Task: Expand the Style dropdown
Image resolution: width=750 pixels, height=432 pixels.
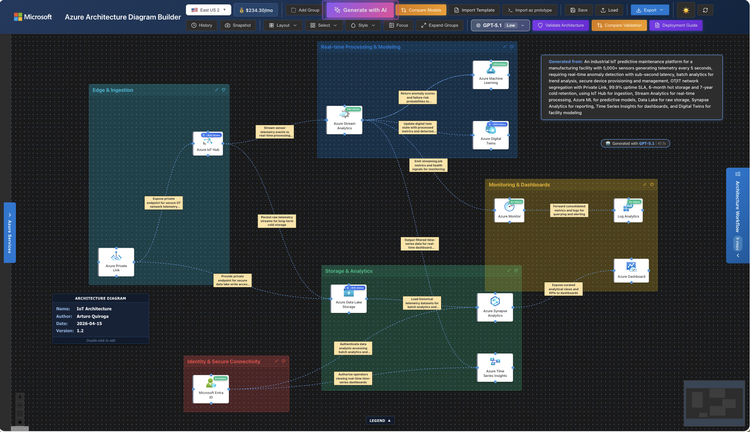Action: point(363,25)
